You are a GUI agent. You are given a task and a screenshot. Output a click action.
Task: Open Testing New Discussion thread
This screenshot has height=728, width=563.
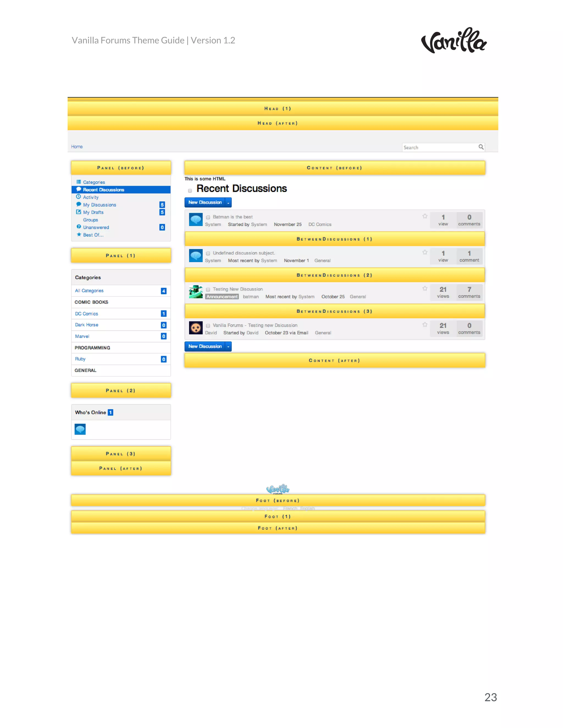point(238,289)
